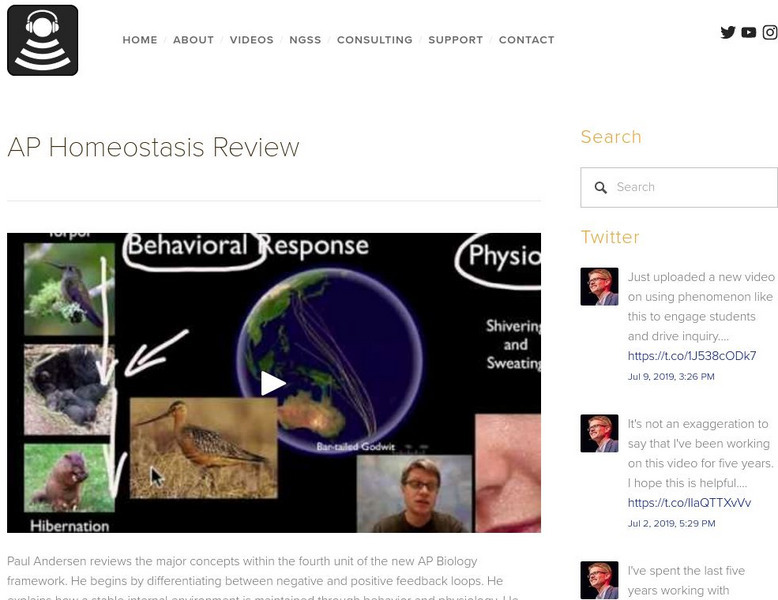Play the AP Homeostasis Review video

tap(273, 383)
